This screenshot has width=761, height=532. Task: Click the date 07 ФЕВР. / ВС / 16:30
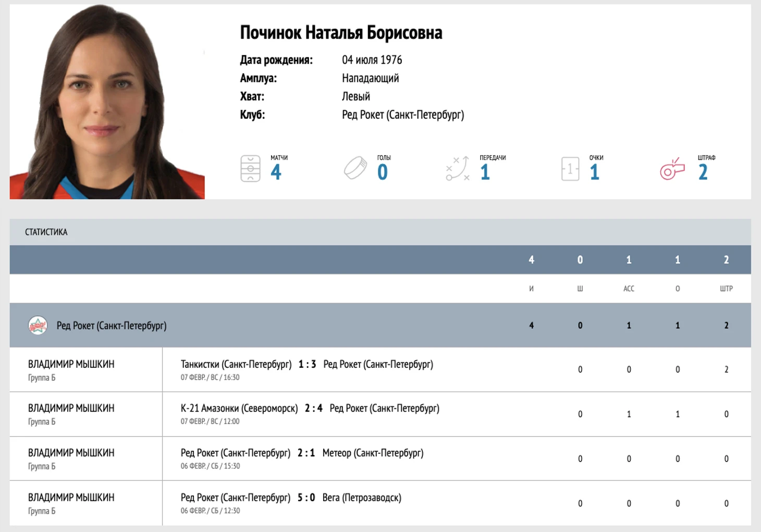(210, 377)
